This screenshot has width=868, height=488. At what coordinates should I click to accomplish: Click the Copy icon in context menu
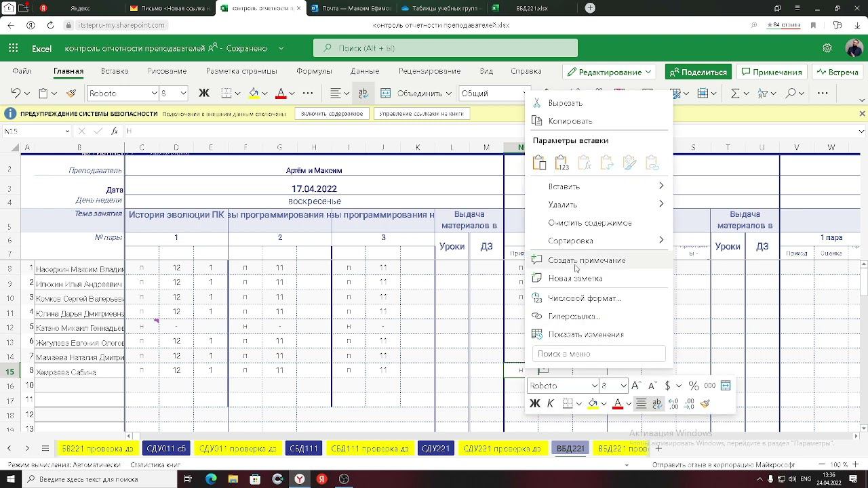[x=537, y=121]
